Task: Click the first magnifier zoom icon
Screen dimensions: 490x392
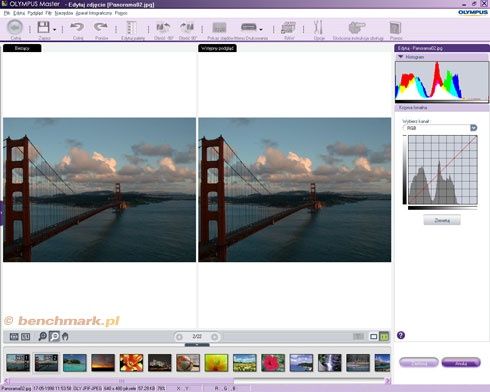Action: [42, 336]
